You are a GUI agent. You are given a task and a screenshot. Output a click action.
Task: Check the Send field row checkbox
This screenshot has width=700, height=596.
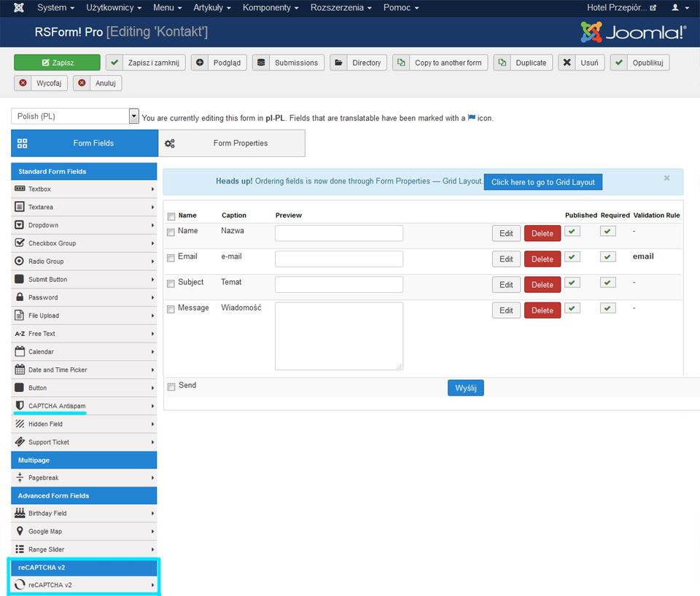171,387
